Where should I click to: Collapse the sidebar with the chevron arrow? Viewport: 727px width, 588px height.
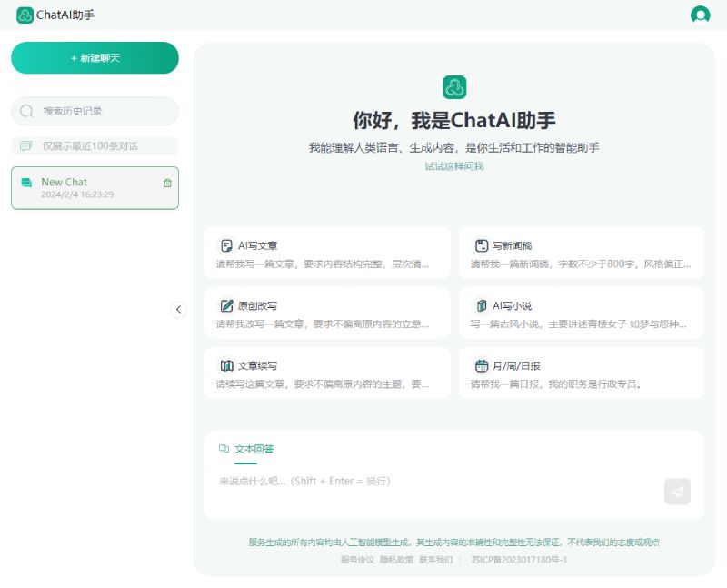pyautogui.click(x=179, y=309)
